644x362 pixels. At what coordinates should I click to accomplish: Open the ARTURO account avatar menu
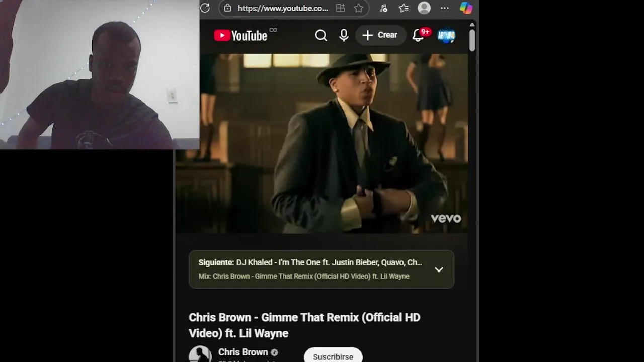click(x=446, y=35)
